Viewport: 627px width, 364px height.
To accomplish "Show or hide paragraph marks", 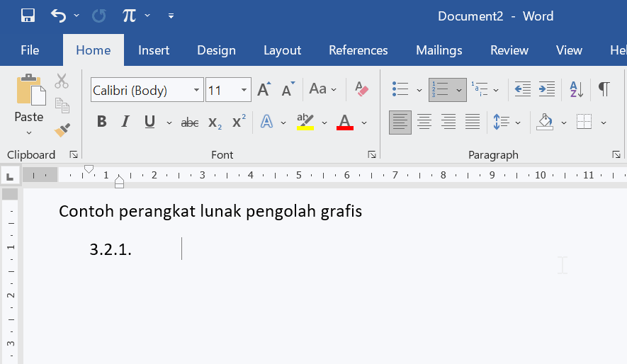I will [604, 89].
